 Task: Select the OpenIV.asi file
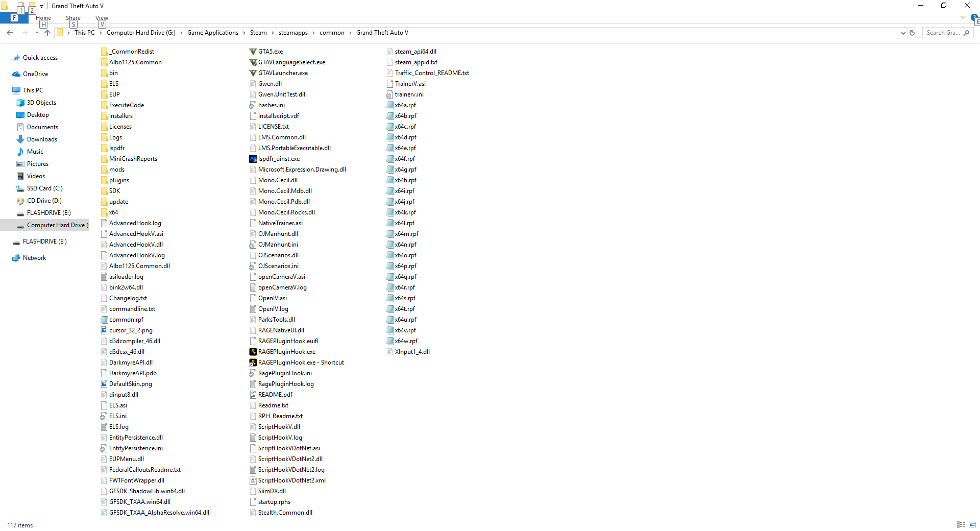coord(268,298)
